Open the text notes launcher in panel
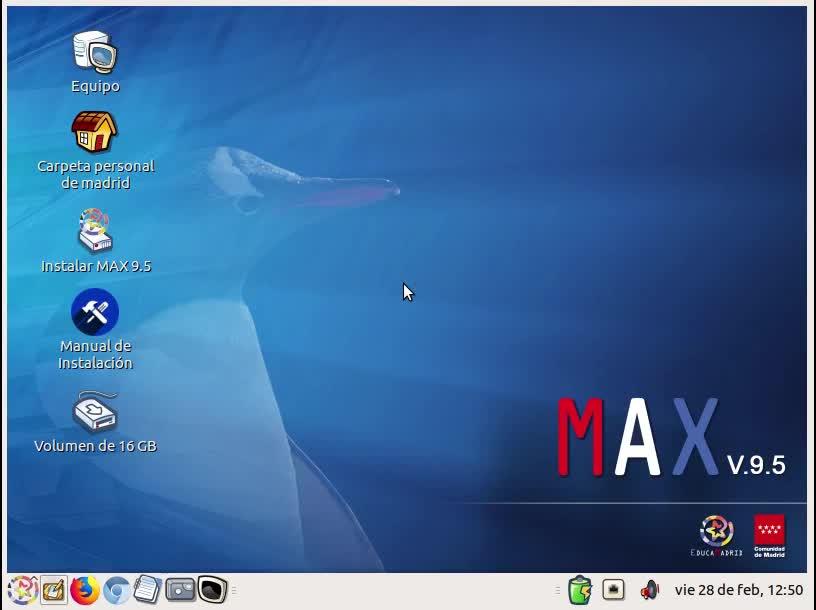Image resolution: width=816 pixels, height=610 pixels. pos(147,590)
